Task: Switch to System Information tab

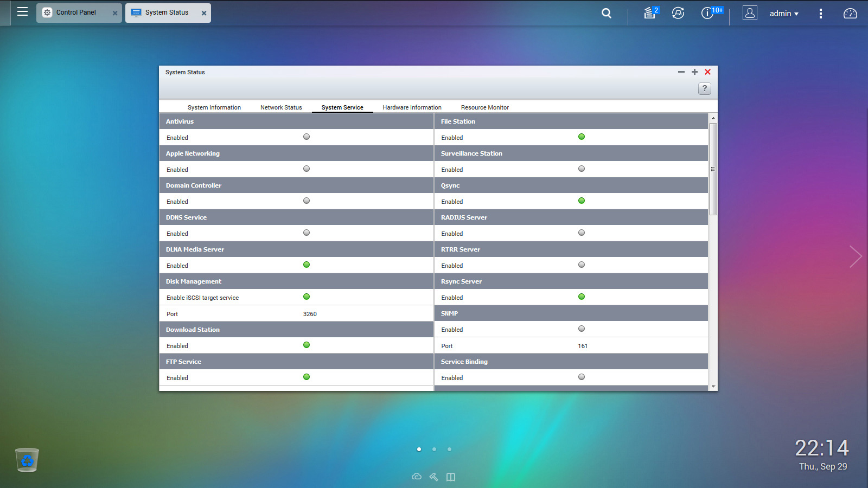Action: click(214, 107)
